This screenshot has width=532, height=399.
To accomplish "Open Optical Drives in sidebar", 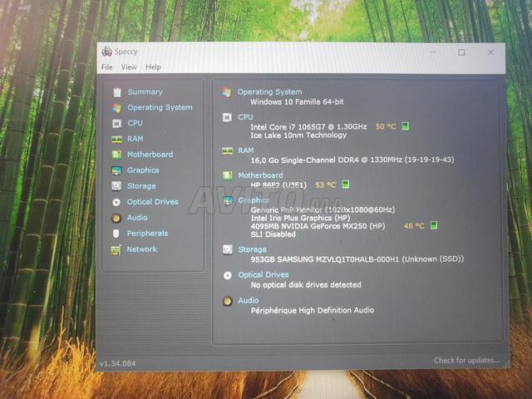I will (x=153, y=202).
